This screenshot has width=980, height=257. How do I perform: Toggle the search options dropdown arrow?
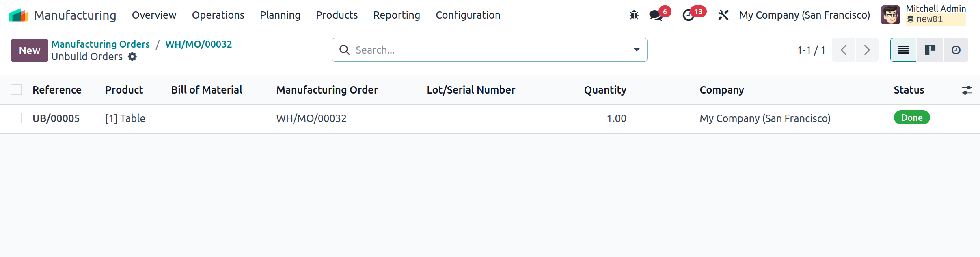[x=637, y=50]
